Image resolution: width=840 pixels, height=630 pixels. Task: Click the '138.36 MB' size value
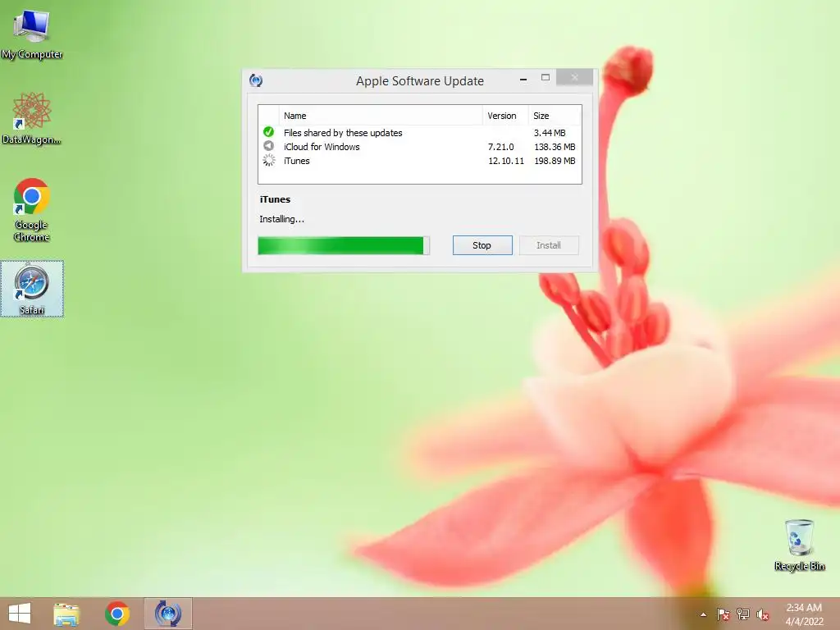(555, 147)
